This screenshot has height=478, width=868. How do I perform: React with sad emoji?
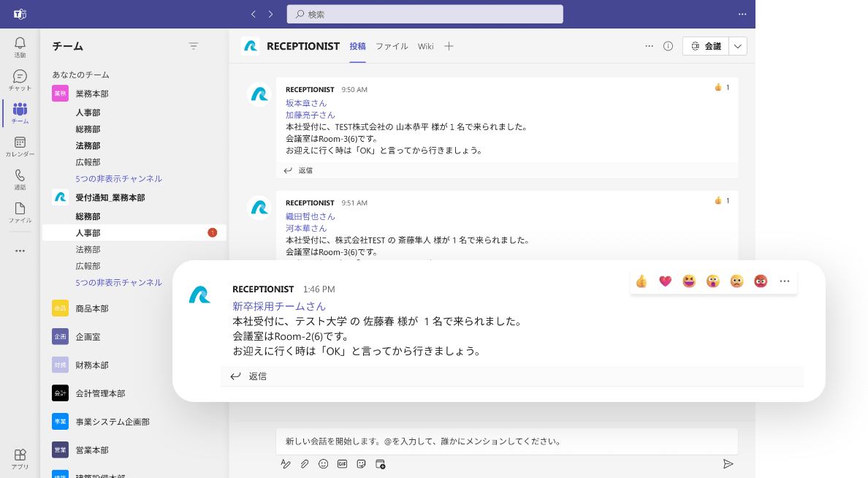[x=736, y=281]
